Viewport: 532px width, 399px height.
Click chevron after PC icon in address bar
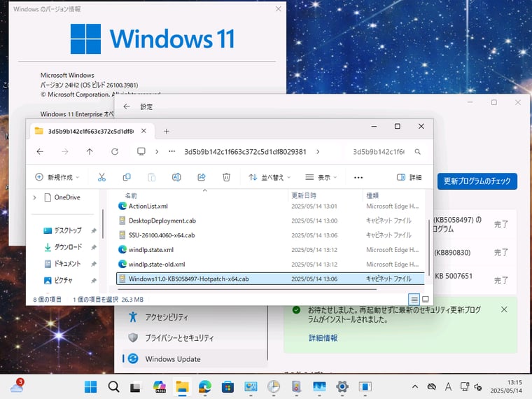coord(157,152)
